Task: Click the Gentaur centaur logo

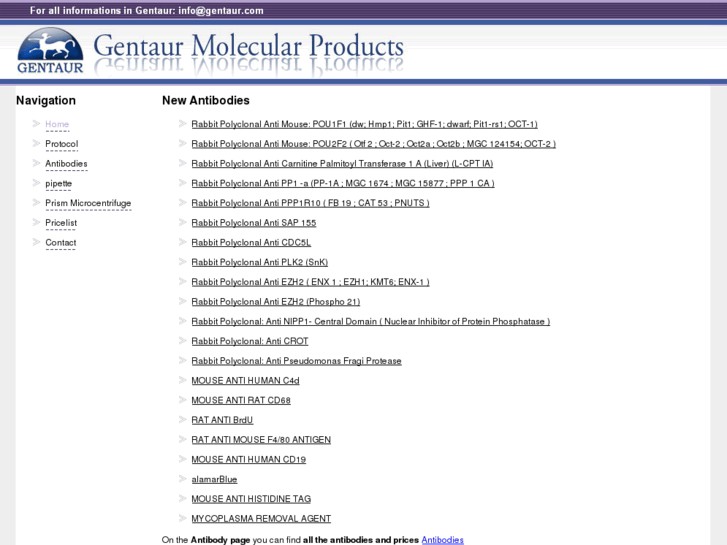Action: point(50,51)
